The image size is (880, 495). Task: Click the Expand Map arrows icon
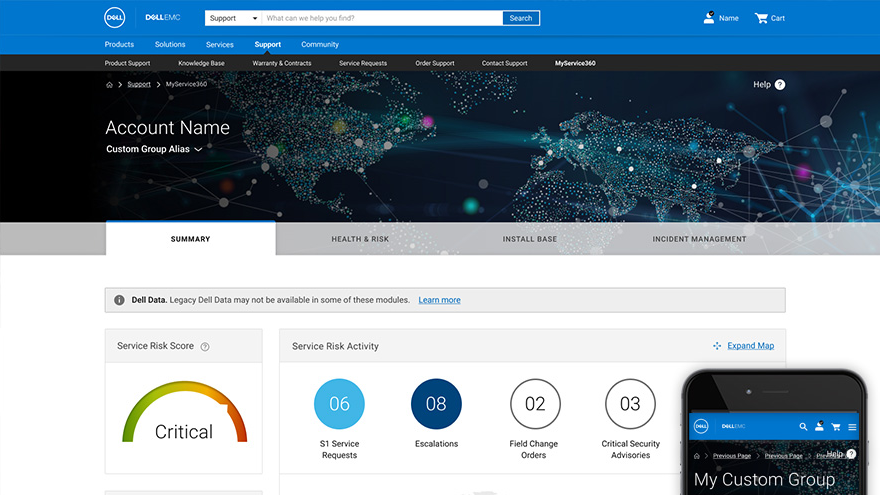click(x=717, y=346)
